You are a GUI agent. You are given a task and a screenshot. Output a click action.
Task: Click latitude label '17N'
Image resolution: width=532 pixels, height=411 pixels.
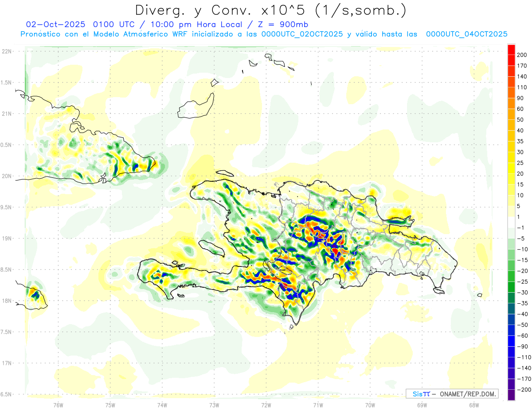tap(7, 363)
